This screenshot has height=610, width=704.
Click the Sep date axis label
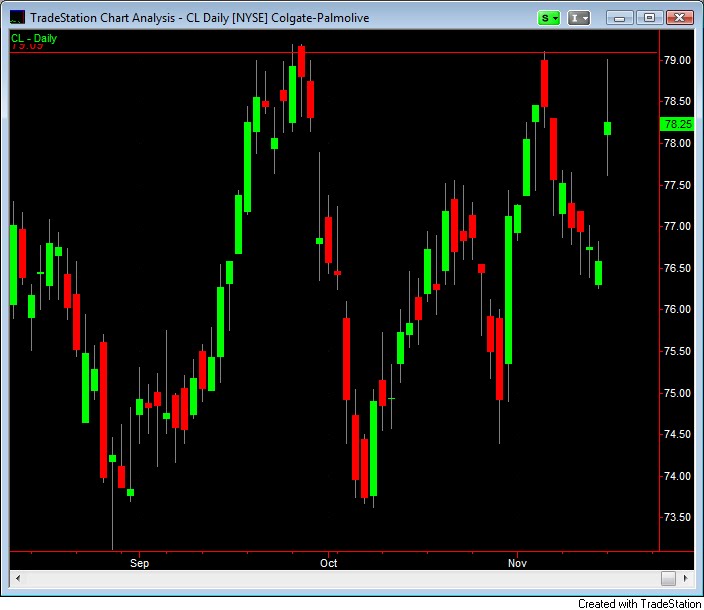139,563
